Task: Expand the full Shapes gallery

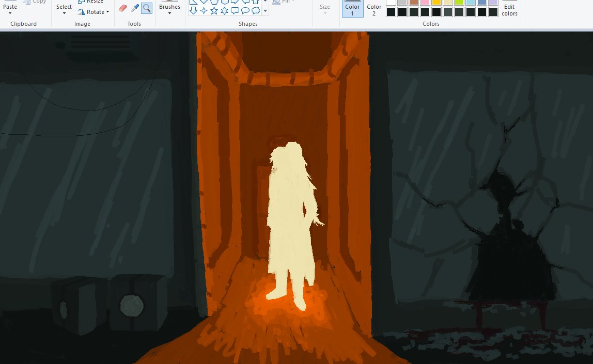Action: tap(265, 11)
